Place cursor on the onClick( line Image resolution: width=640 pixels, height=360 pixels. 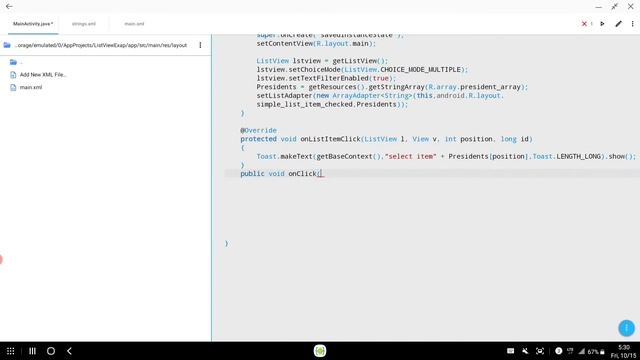click(x=282, y=173)
